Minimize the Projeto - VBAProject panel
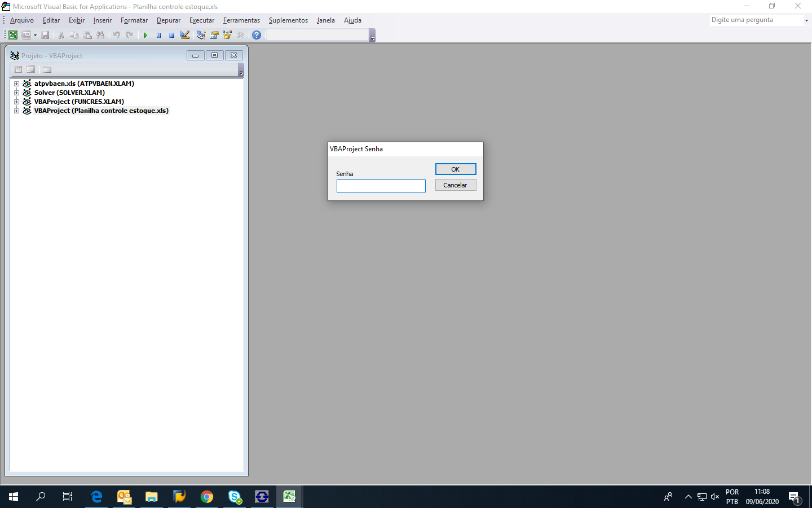This screenshot has width=812, height=508. point(195,55)
